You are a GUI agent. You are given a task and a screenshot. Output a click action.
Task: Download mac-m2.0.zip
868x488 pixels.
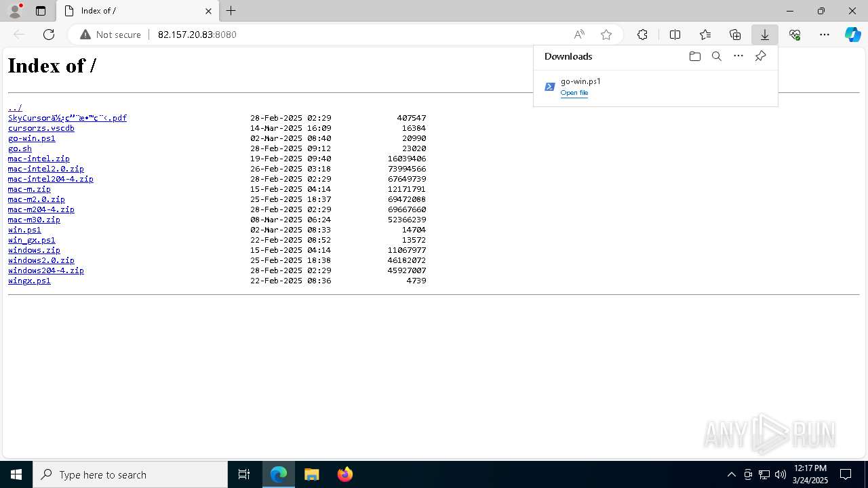pyautogui.click(x=37, y=199)
